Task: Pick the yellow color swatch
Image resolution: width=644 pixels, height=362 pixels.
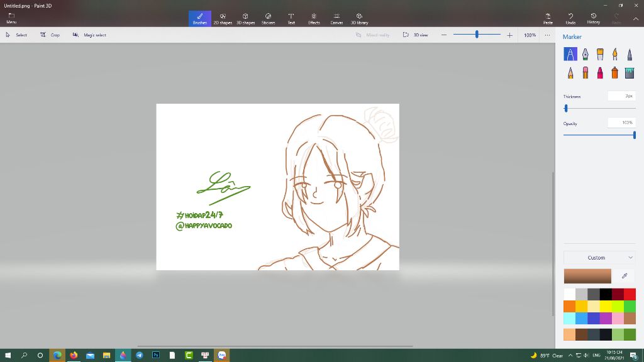Action: tap(606, 306)
